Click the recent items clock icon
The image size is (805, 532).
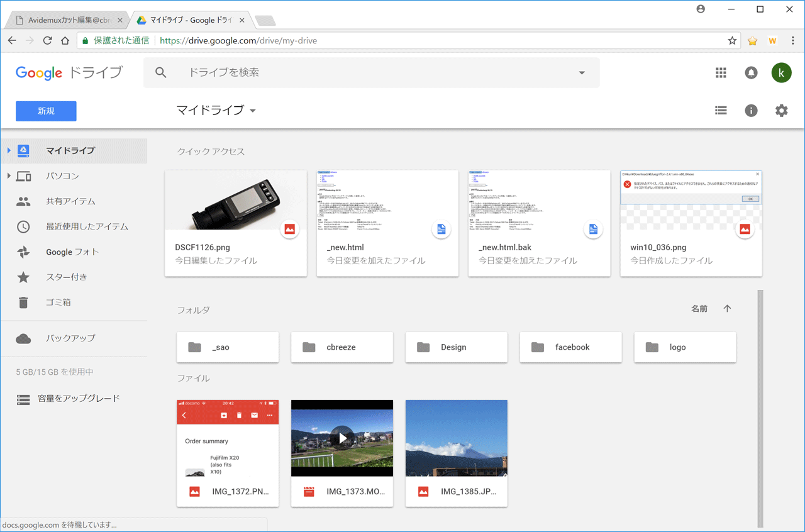[x=23, y=226]
